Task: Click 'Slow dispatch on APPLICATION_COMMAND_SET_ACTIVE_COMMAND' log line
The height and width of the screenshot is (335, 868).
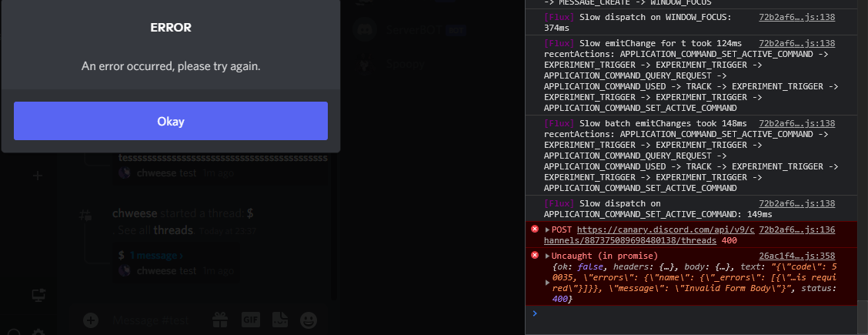Action: [x=658, y=209]
